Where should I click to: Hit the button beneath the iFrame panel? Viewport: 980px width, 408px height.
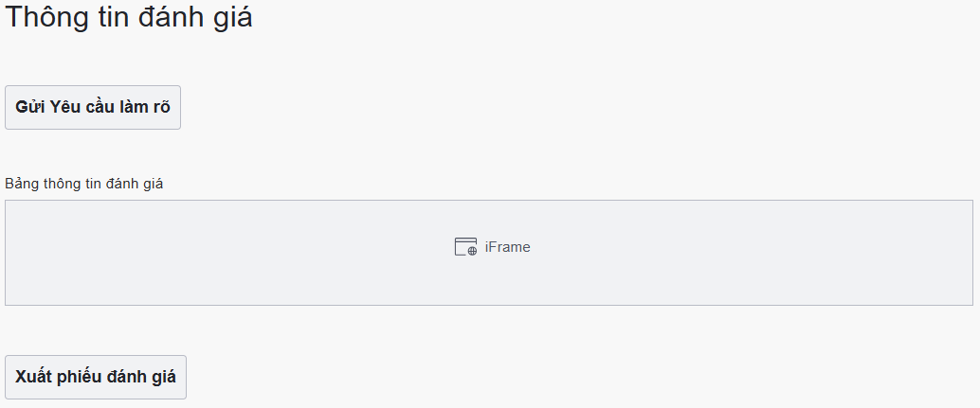tap(96, 377)
